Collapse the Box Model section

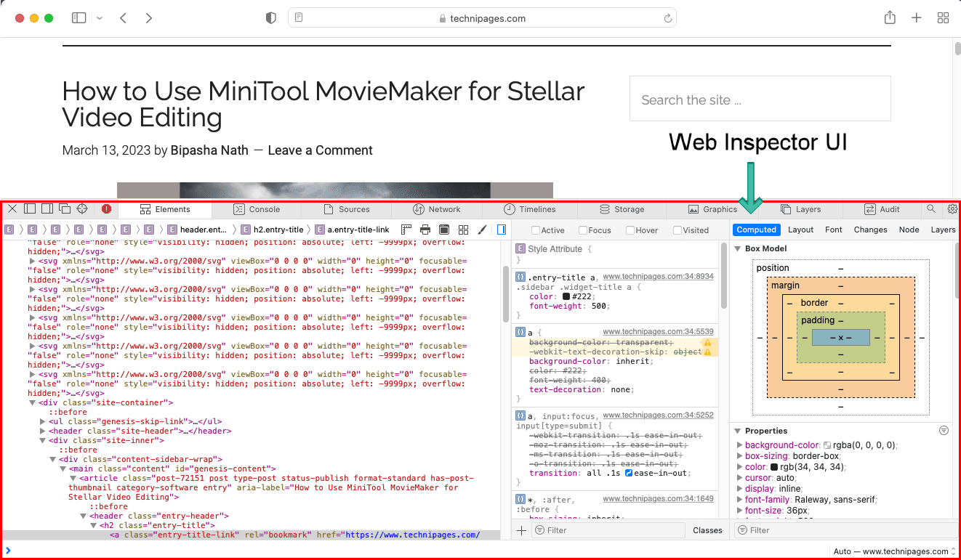(738, 249)
